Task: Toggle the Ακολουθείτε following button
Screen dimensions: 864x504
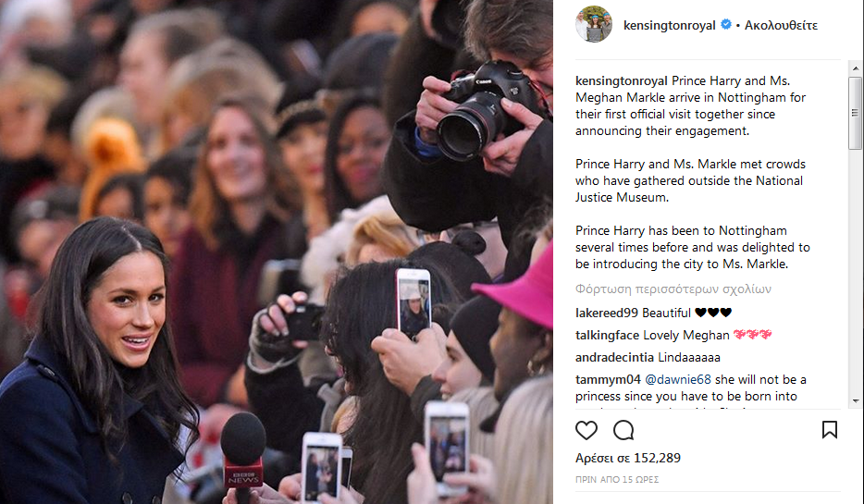Action: pyautogui.click(x=781, y=25)
